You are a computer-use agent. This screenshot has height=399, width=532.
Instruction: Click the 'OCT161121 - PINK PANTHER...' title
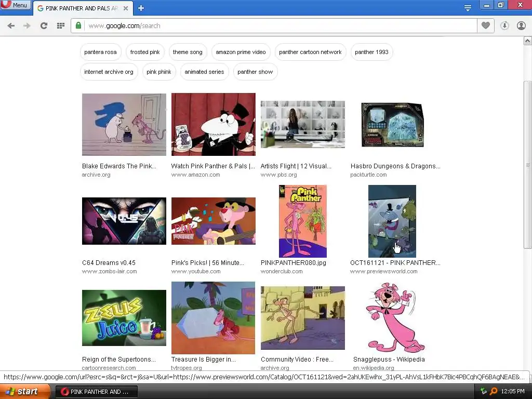[x=395, y=262]
